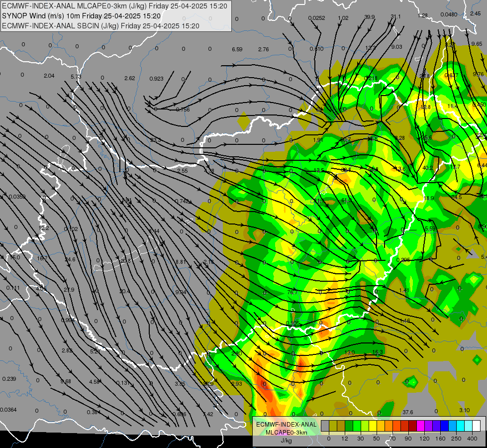Viewport: 487px width, 448px height.
Task: Click the SYNOP Wind 10m header line
Action: pos(82,16)
